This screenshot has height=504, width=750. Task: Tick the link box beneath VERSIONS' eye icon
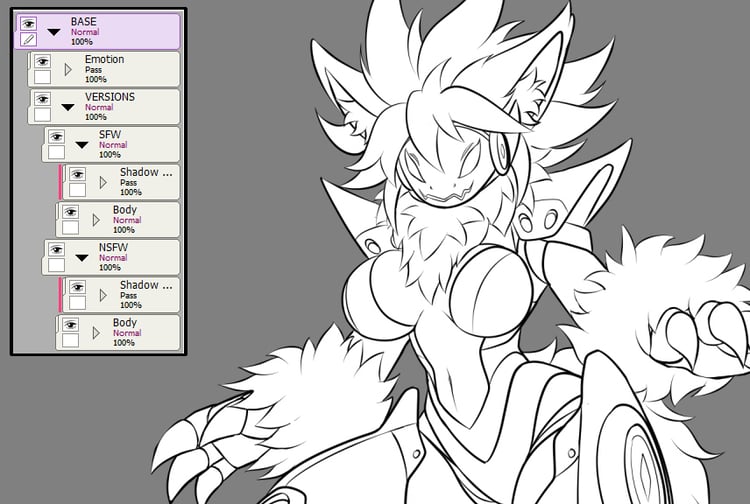tap(43, 115)
